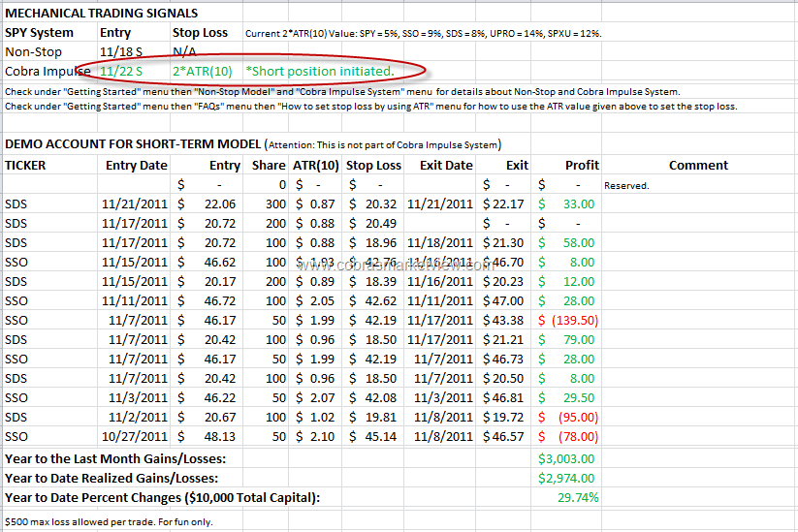
Task: Select '*Short position initiated.' note
Action: [320, 71]
